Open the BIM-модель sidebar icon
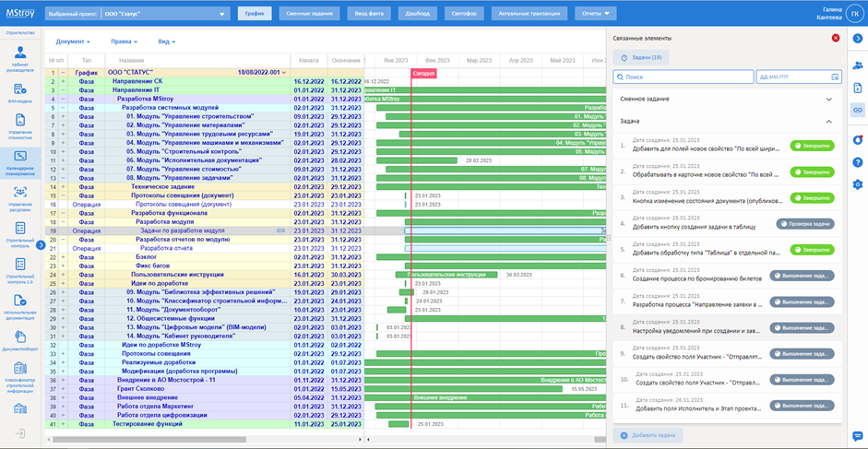 [x=20, y=90]
